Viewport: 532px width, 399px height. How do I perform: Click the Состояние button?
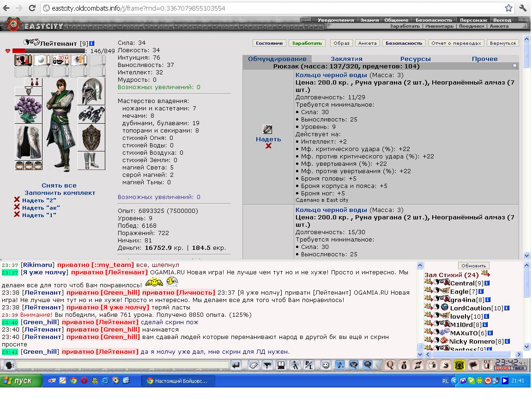click(x=269, y=43)
